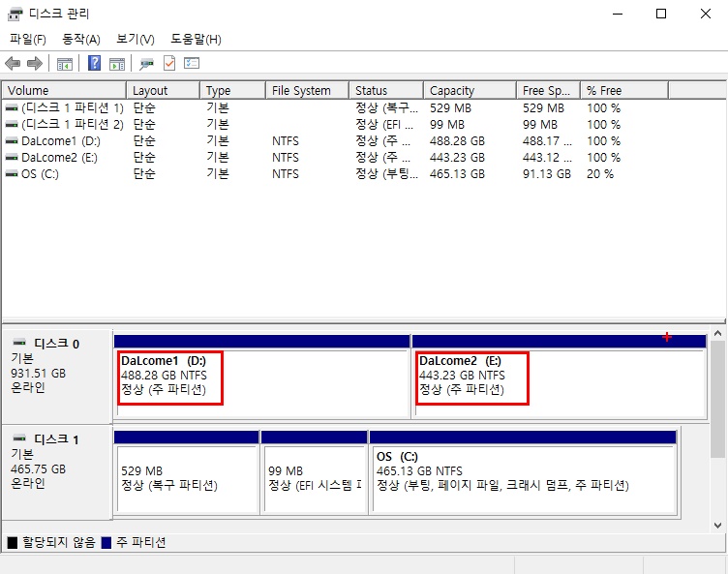
Task: Sort by the File System column header
Action: point(307,91)
